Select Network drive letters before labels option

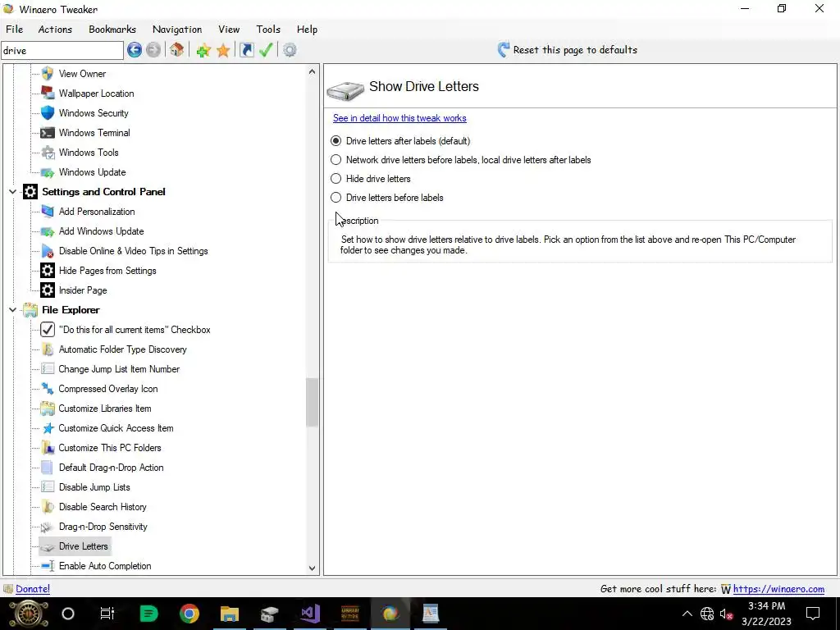(461, 160)
